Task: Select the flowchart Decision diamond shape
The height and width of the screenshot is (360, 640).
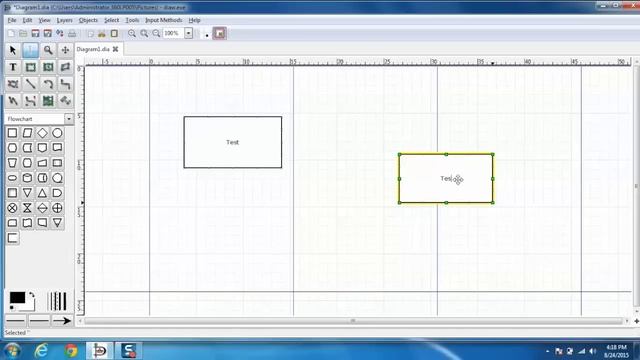Action: pos(42,133)
